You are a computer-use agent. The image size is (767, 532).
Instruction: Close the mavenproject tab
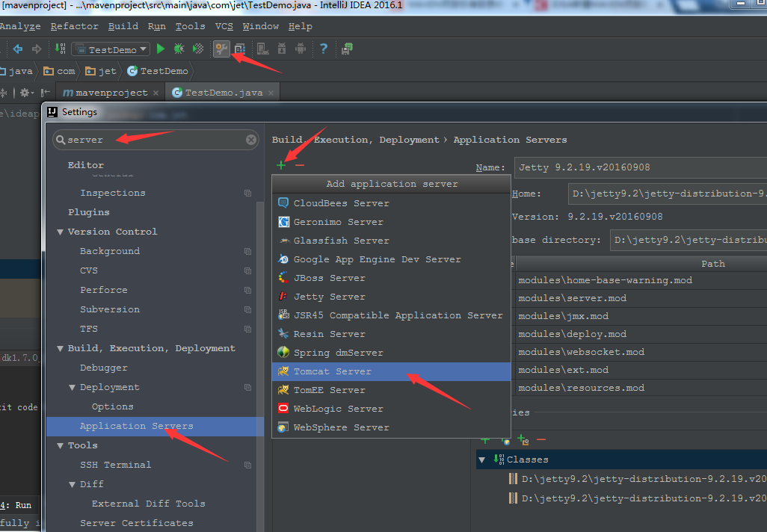[155, 93]
